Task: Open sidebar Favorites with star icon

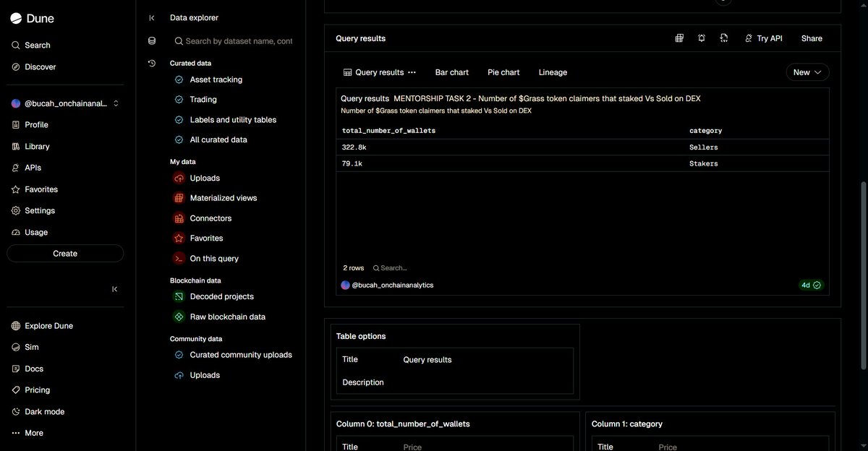Action: 34,189
